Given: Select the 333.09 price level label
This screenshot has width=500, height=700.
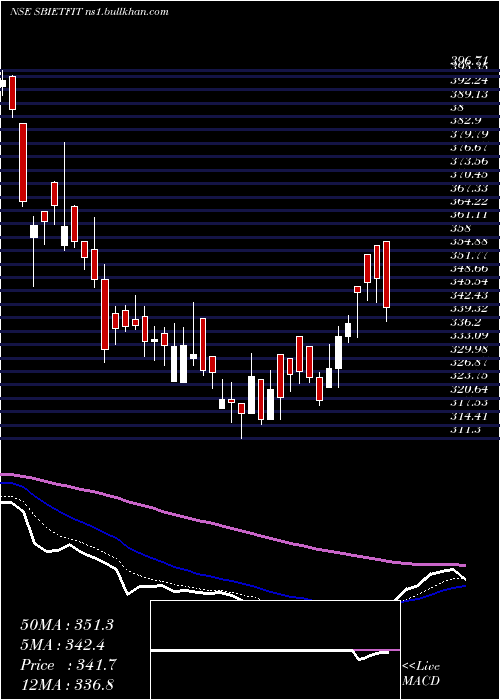Looking at the screenshot, I should (468, 335).
